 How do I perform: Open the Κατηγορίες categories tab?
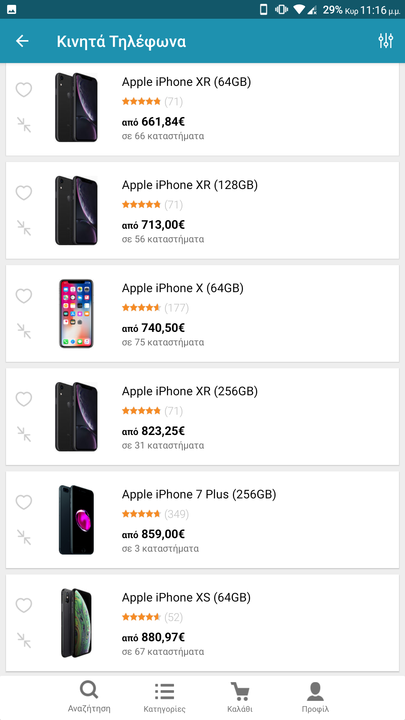click(164, 697)
